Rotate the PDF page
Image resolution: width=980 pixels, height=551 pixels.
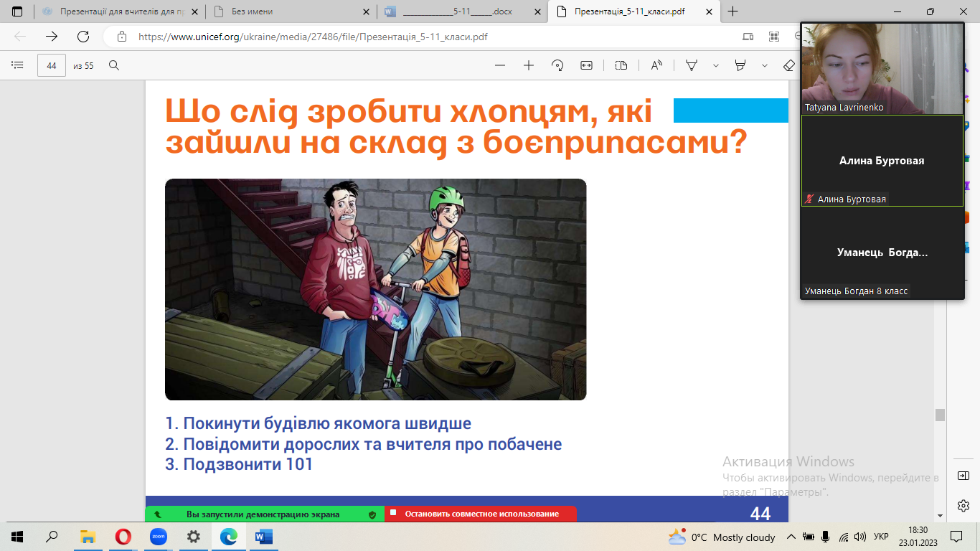(557, 65)
